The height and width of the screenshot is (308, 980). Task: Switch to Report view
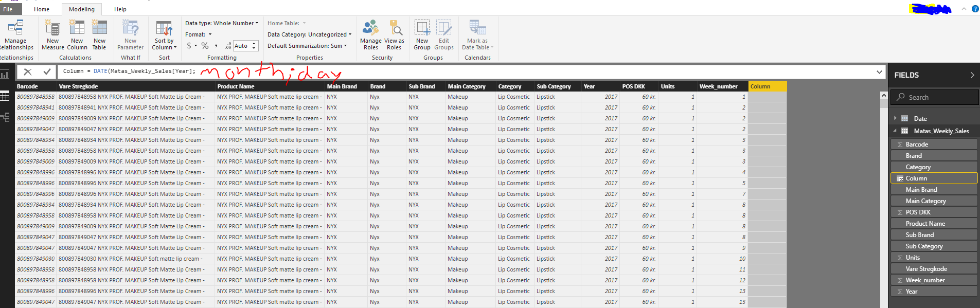[x=5, y=75]
